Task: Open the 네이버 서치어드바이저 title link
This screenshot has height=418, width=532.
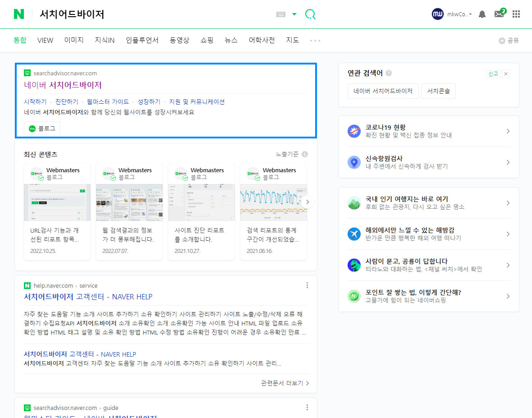Action: 63,85
